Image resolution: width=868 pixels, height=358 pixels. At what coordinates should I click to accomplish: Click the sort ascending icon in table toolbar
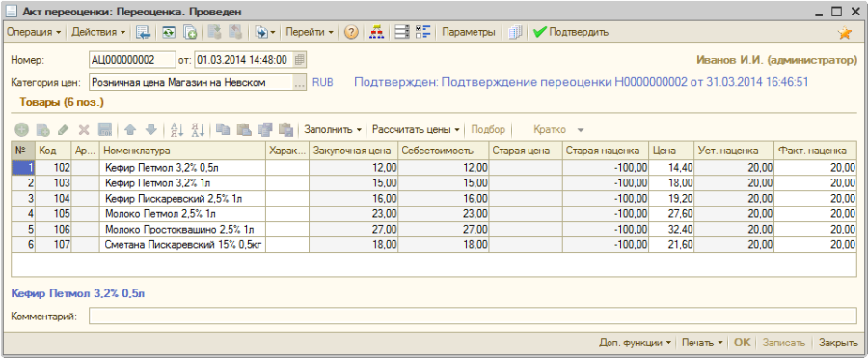(176, 129)
